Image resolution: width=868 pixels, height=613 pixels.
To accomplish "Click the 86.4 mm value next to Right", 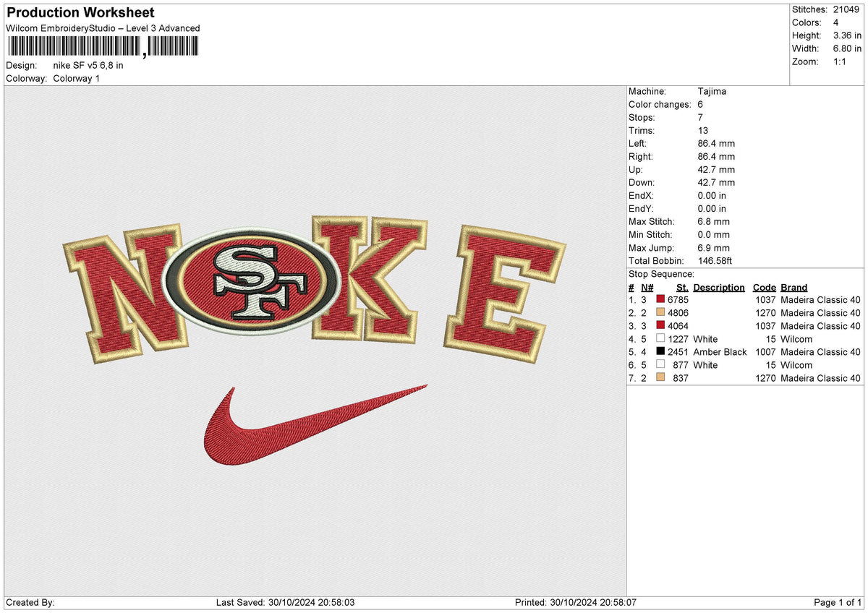I will tap(716, 157).
